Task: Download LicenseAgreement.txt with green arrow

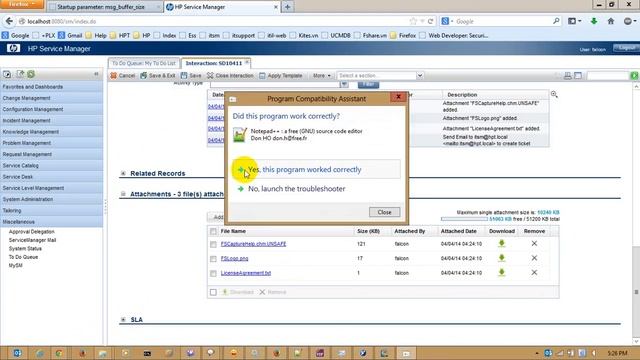Action: [x=502, y=273]
